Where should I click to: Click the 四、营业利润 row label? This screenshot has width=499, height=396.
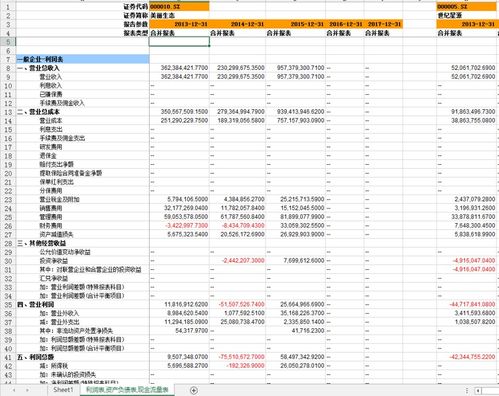pos(36,305)
